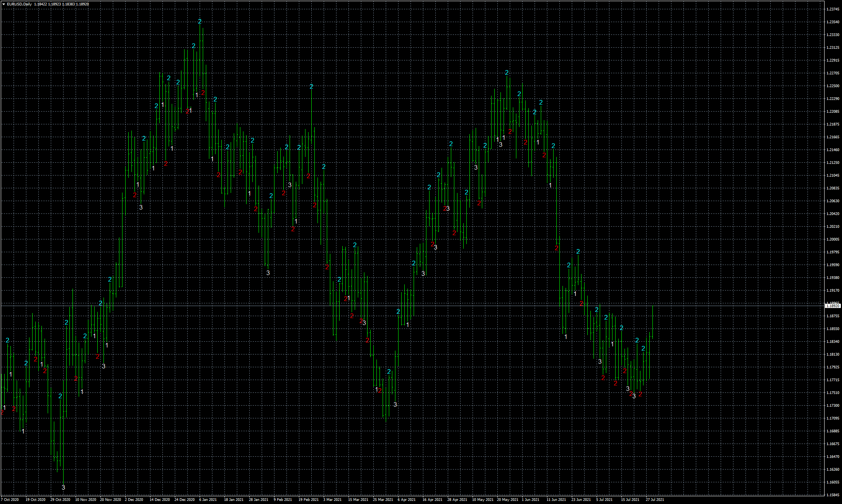Click the 23 Jun 2021 date label
This screenshot has width=842, height=504.
click(x=581, y=500)
